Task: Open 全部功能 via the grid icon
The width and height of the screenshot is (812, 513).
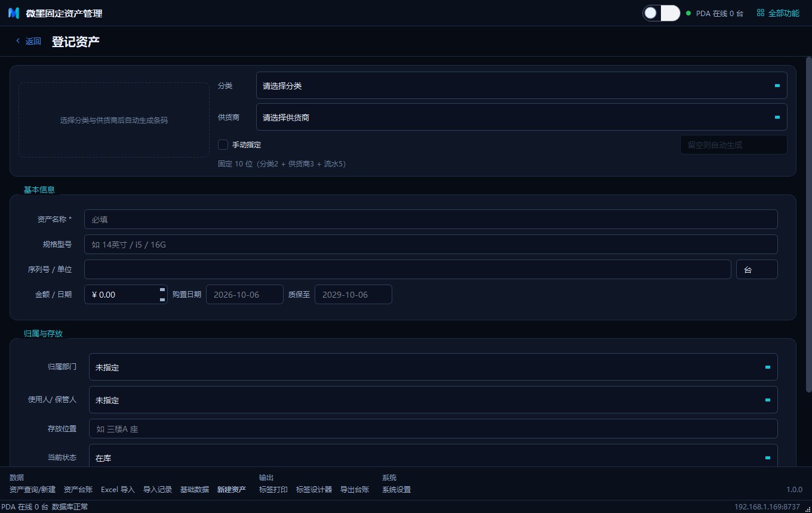Action: [778, 13]
